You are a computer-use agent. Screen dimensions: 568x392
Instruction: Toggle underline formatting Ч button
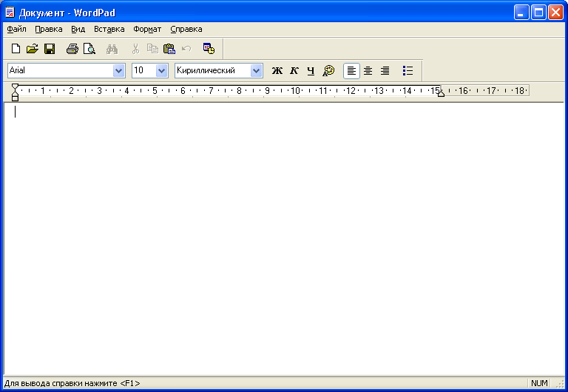click(311, 71)
